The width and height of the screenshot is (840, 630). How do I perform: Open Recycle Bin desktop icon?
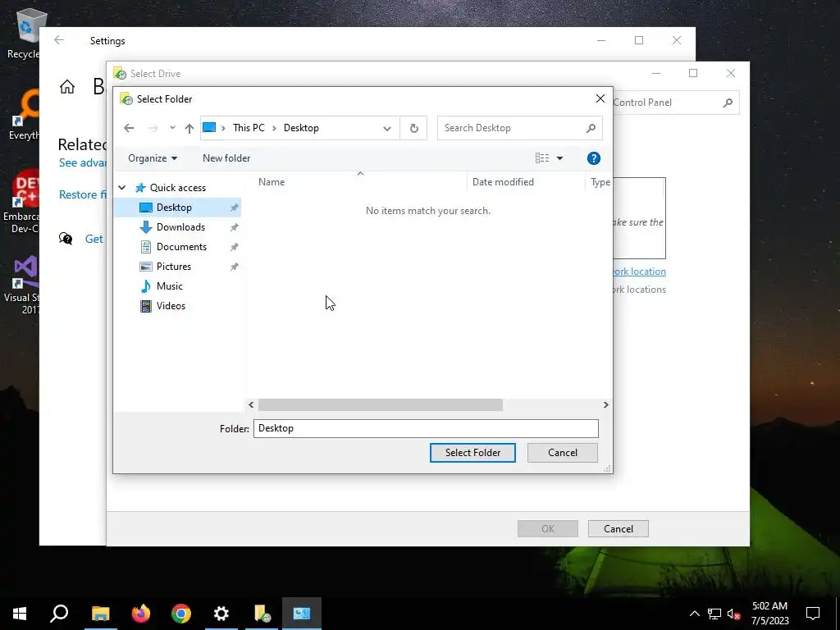[24, 33]
